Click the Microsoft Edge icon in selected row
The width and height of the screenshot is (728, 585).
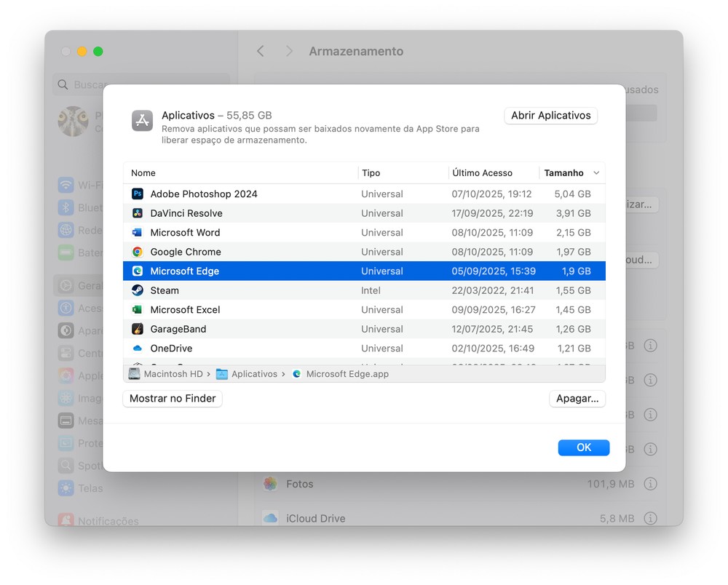tap(137, 271)
